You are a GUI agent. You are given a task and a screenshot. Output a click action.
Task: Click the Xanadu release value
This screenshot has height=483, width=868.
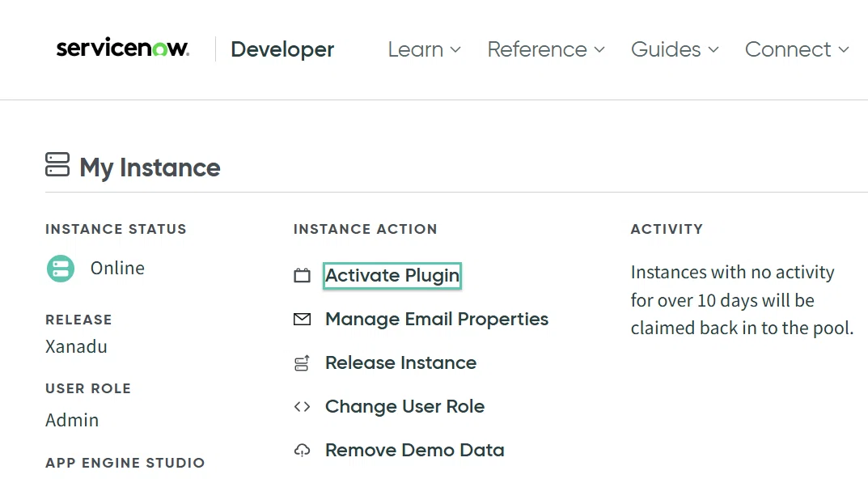76,347
